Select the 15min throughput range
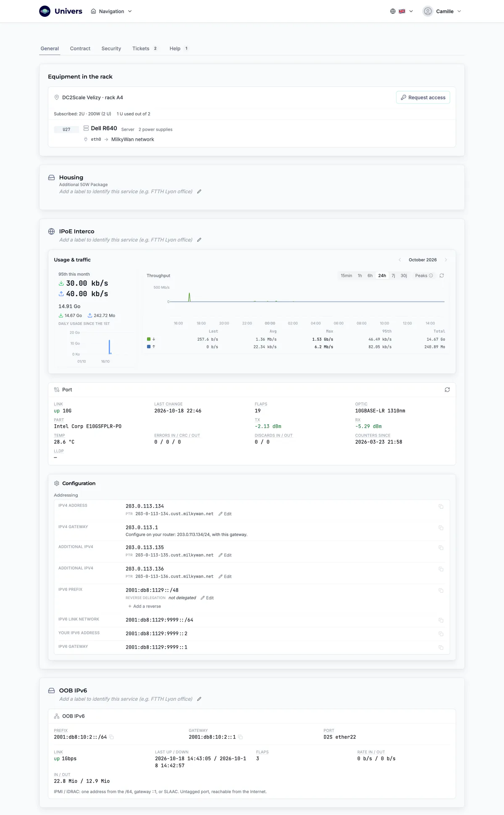Viewport: 504px width, 815px height. [346, 276]
